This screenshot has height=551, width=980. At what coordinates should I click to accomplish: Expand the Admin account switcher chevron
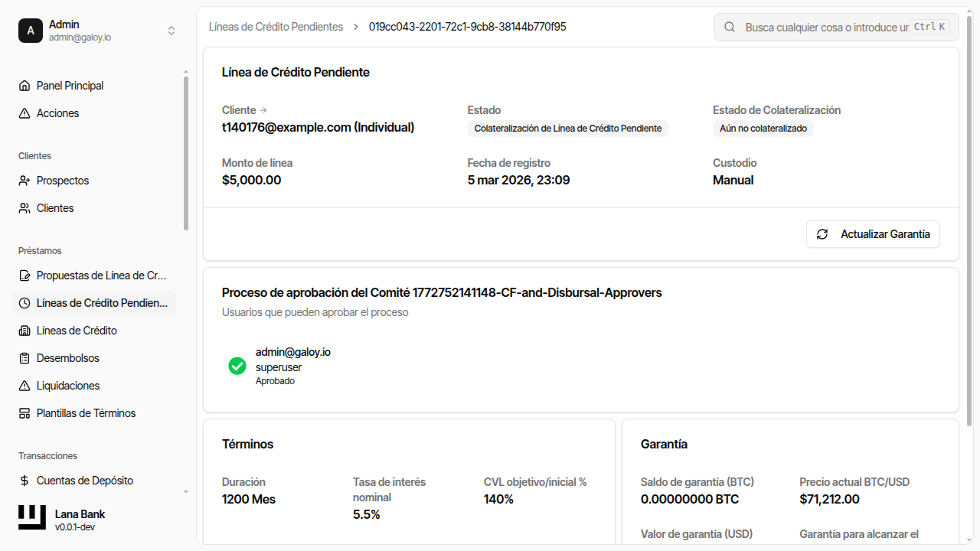(171, 31)
